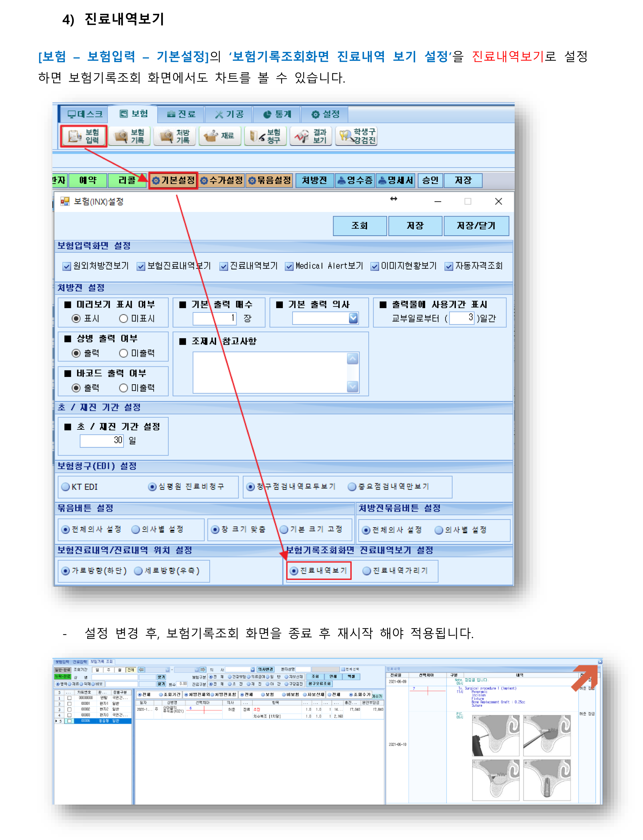Open 처방기록 toolbar icon
Viewport: 643px width, 840px height.
tap(175, 136)
